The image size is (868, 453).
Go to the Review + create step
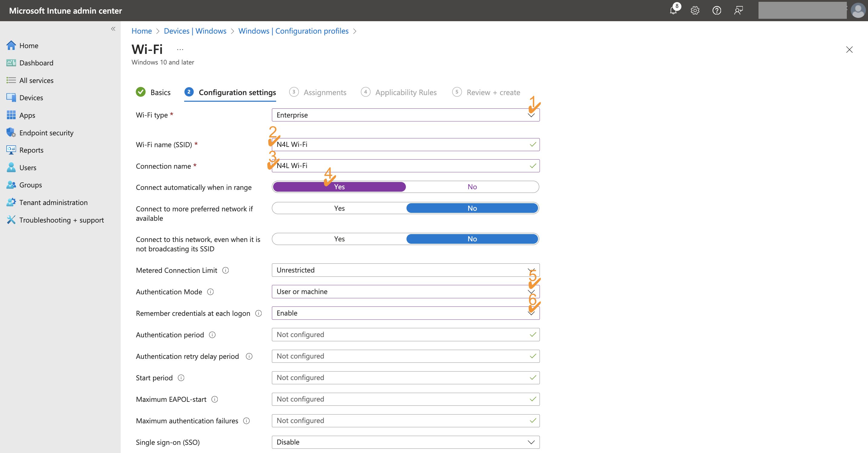point(493,92)
